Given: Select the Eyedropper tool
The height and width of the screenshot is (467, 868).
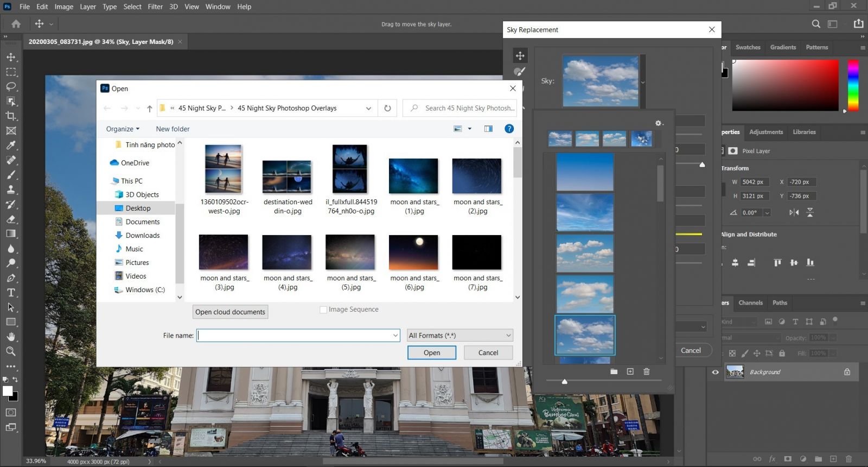Looking at the screenshot, I should (x=11, y=145).
